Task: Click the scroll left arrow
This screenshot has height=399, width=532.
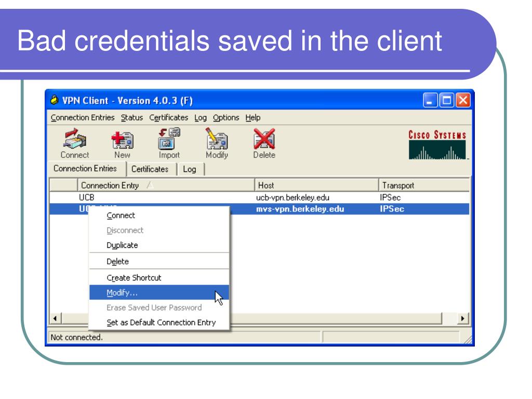Action: 55,318
